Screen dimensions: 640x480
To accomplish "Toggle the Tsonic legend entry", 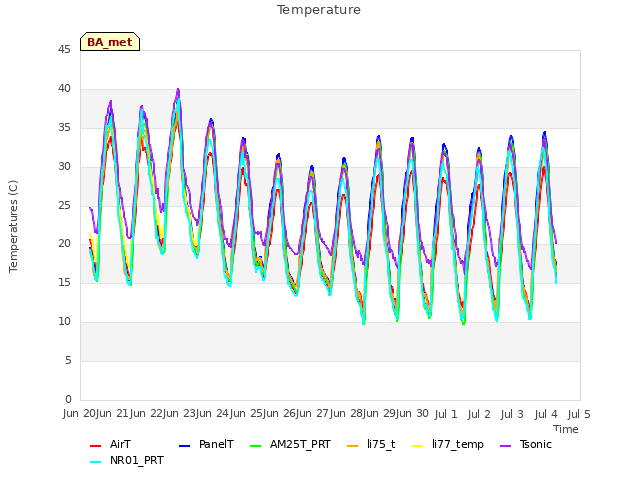I will (526, 444).
